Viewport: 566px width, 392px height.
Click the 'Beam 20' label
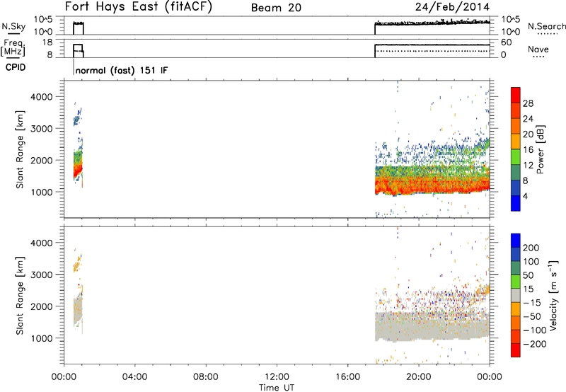(x=276, y=8)
